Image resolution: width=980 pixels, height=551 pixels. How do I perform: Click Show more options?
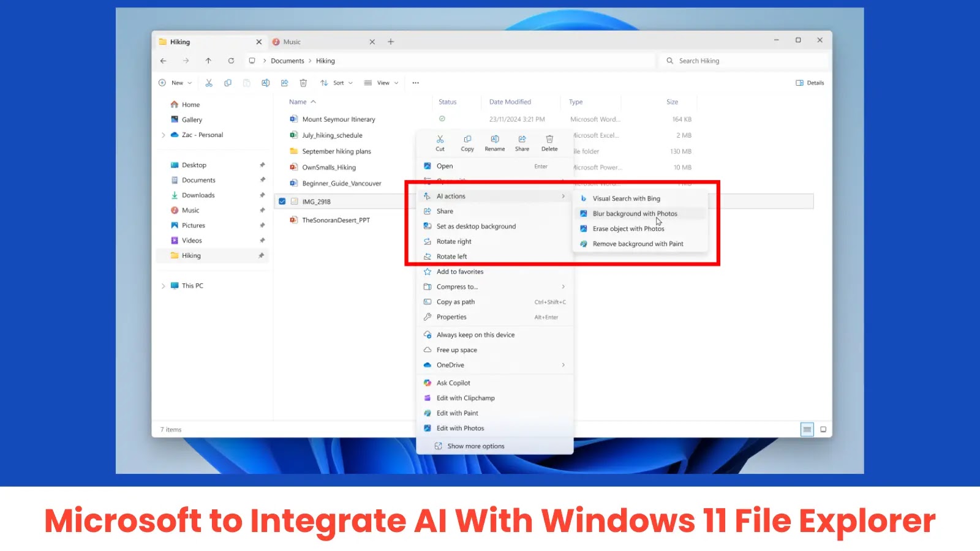pyautogui.click(x=494, y=446)
